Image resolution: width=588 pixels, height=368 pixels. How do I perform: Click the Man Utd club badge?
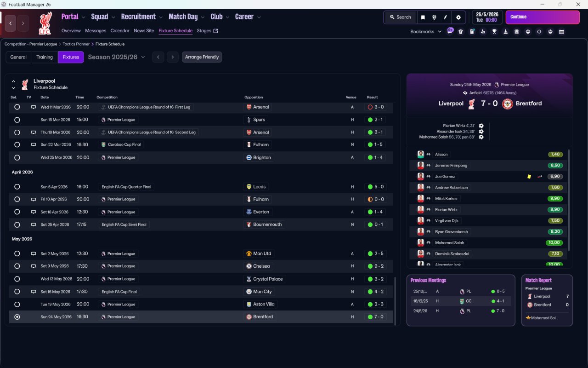[249, 254]
